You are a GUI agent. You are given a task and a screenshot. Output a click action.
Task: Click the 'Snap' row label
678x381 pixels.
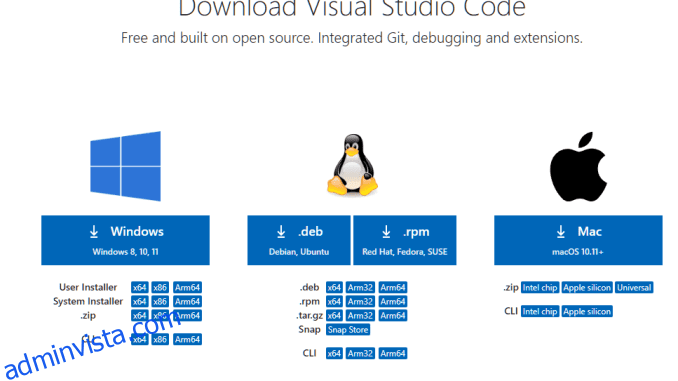310,330
